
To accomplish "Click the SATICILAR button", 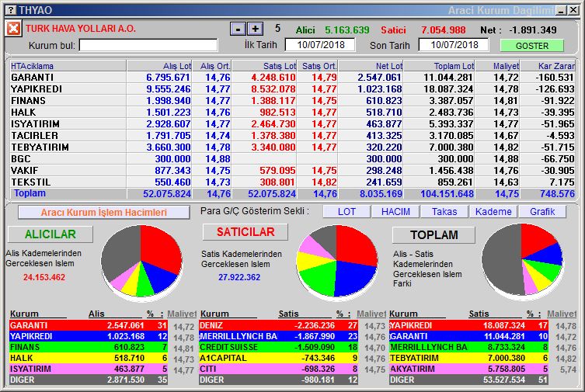I will pos(245,232).
